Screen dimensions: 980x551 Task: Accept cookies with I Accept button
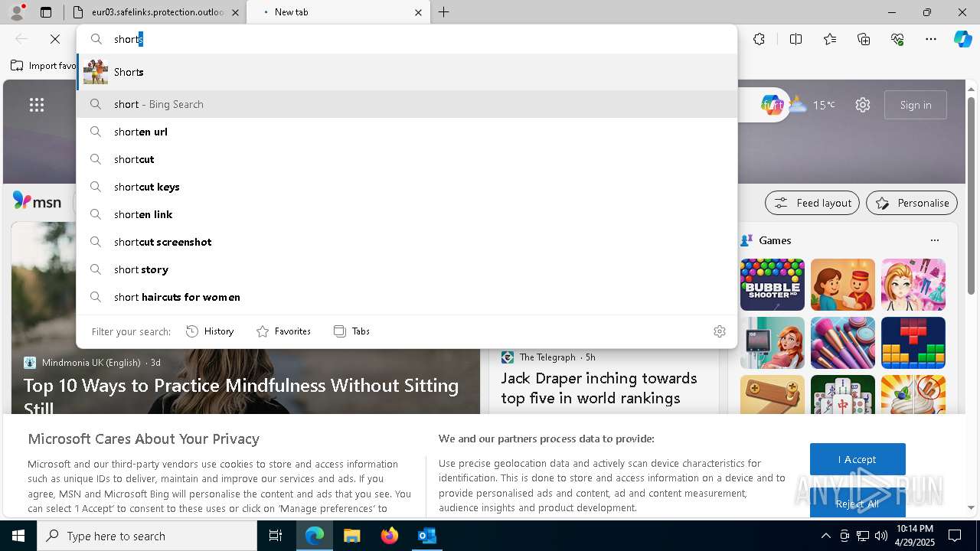(857, 459)
